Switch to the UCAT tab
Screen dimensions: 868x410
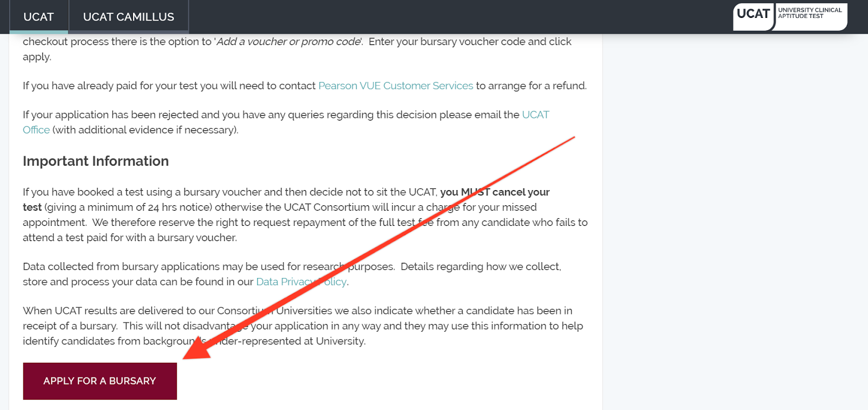click(39, 17)
